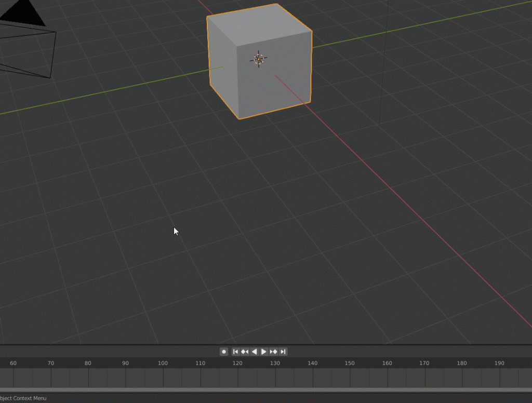This screenshot has width=532, height=403.
Task: Jump to the last frame of animation
Action: [x=283, y=352]
